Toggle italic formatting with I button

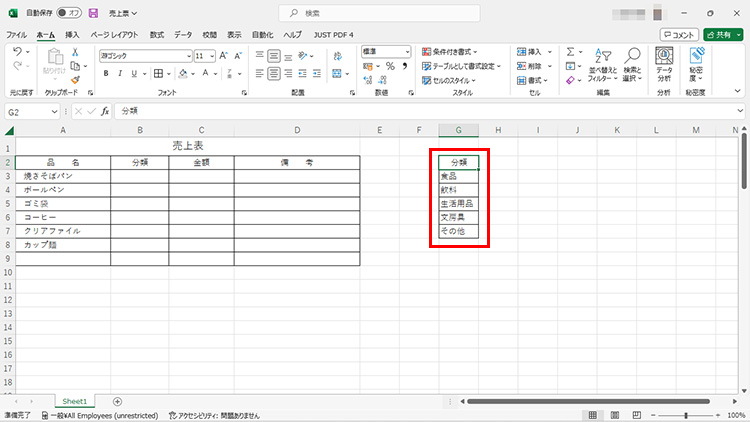pos(119,73)
